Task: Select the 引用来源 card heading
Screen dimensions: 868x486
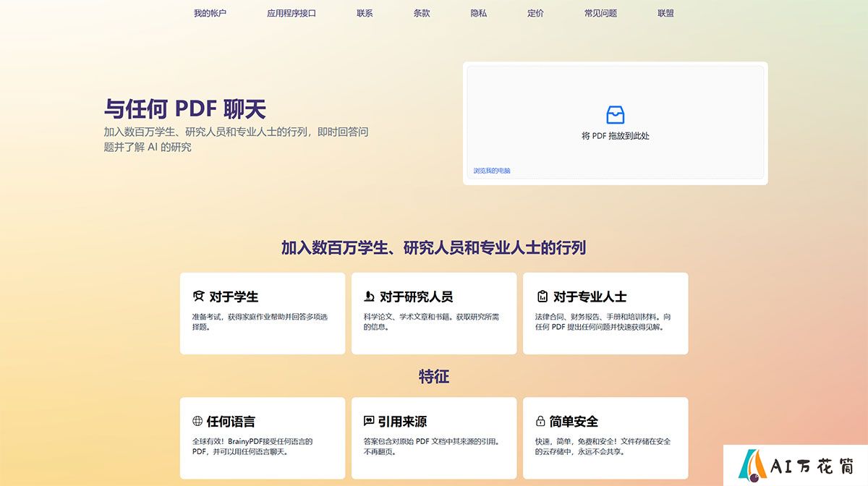Action: point(402,421)
